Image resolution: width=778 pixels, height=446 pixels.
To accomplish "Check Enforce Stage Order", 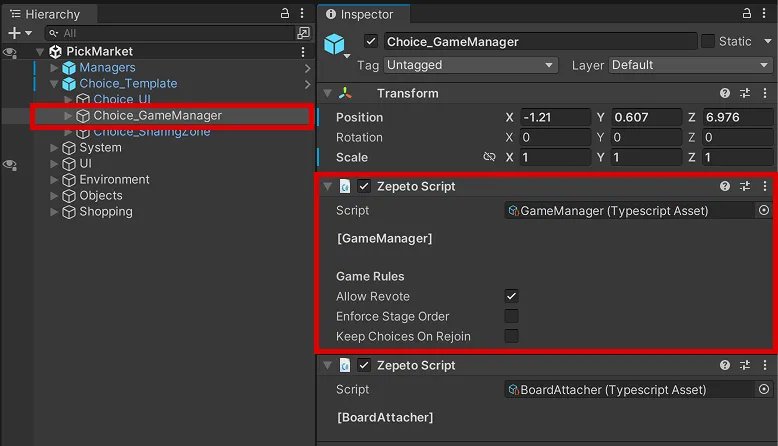I will click(x=511, y=316).
